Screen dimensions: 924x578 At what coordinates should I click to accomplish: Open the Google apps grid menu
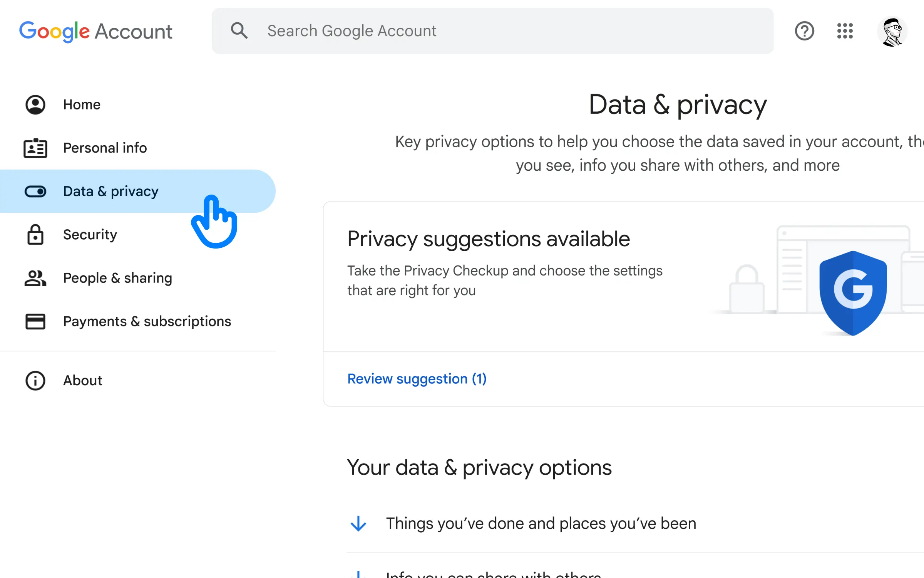pos(845,30)
